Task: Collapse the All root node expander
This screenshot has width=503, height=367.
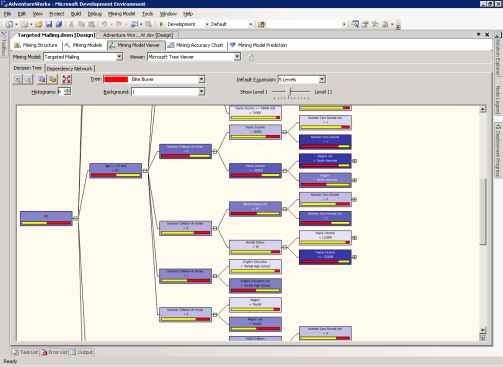Action: (75, 219)
